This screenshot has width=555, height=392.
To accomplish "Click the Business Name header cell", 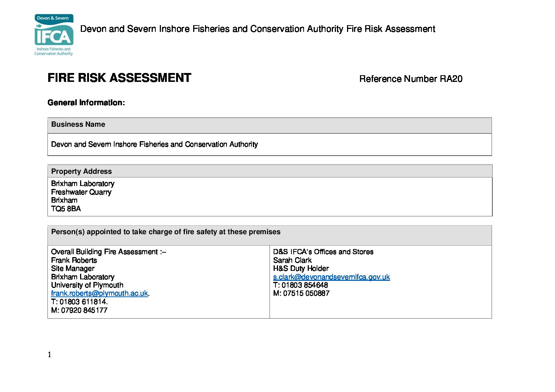I will (270, 125).
